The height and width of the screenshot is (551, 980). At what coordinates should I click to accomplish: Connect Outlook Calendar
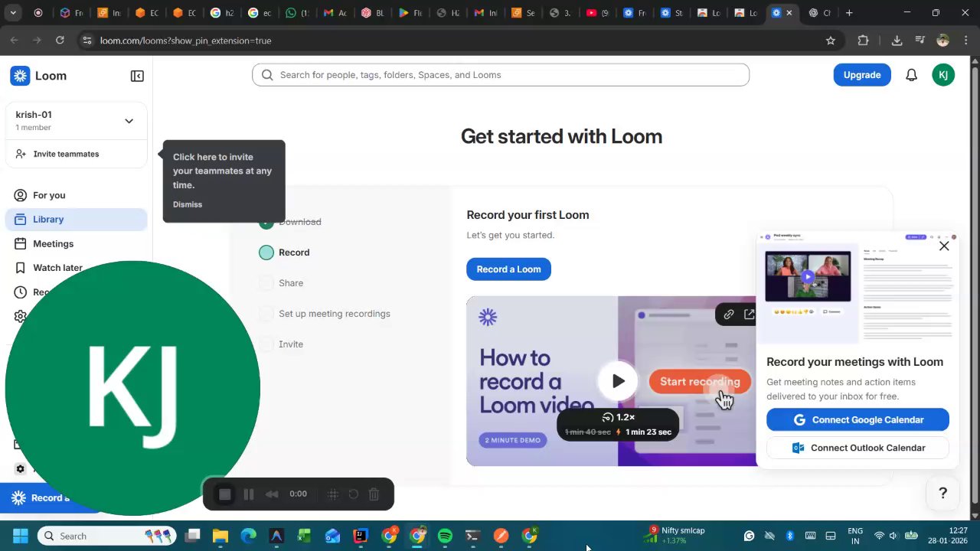point(857,448)
